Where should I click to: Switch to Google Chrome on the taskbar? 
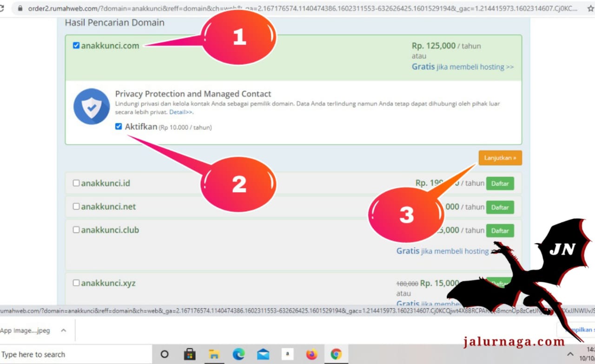[x=336, y=354]
